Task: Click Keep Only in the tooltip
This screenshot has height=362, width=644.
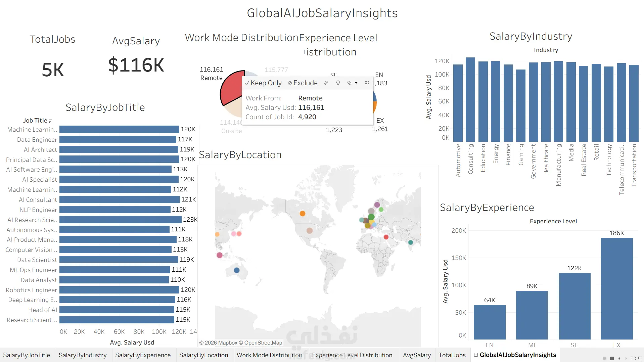Action: [263, 83]
